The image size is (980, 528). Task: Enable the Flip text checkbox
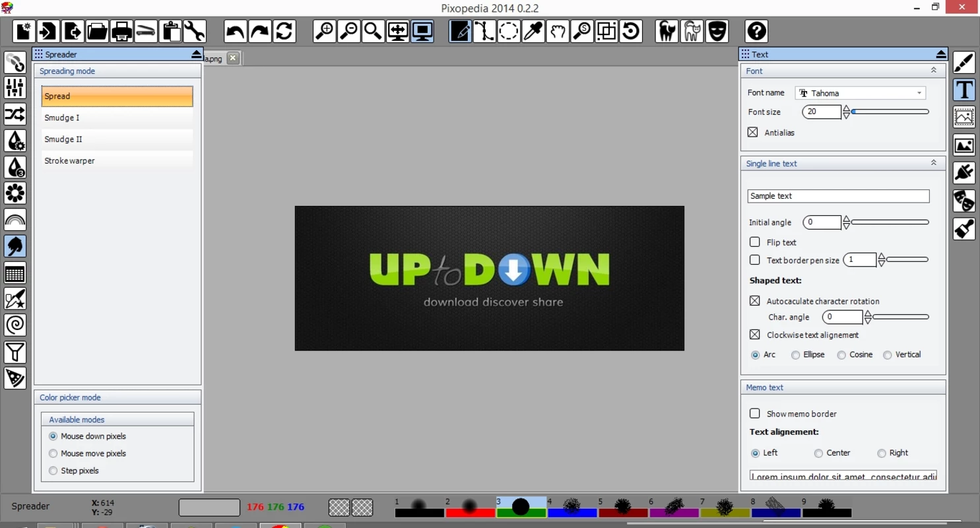click(x=755, y=242)
